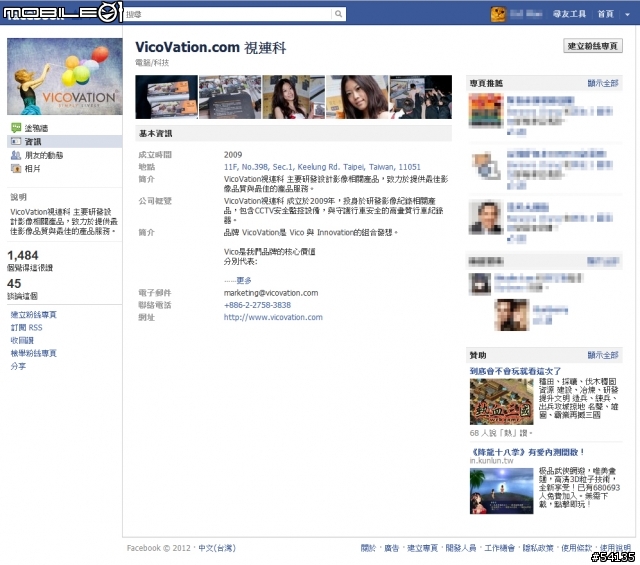
Task: Click 顯示全部 in 專頁推薦 section
Action: tap(603, 83)
